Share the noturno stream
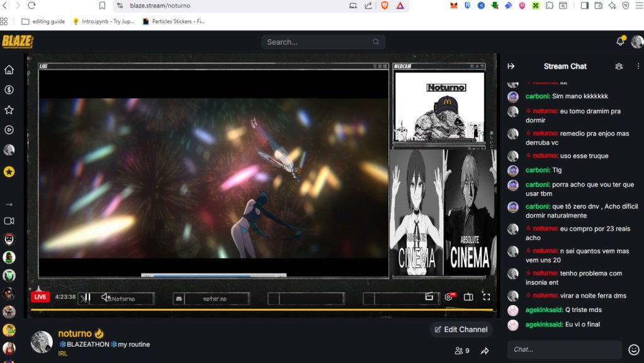 (484, 350)
